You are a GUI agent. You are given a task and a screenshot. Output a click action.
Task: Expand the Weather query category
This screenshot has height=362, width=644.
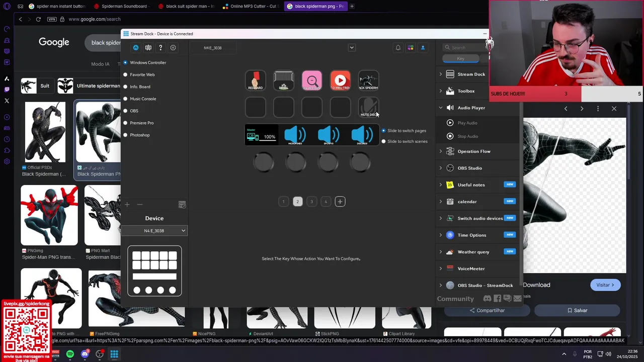[441, 252]
